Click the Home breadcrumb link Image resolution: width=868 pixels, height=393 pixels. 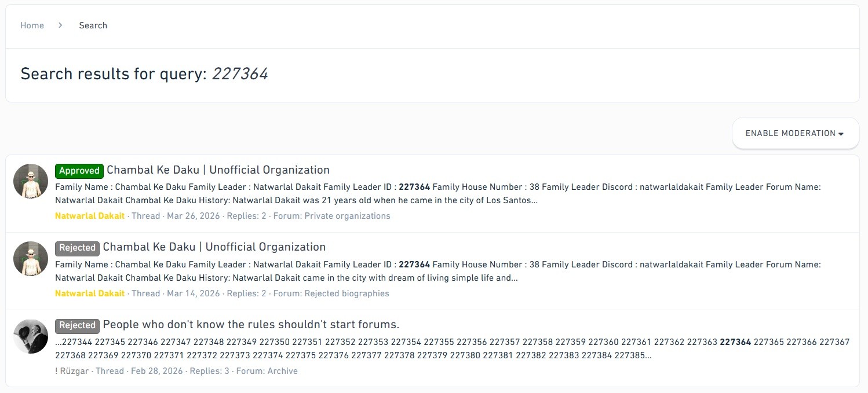[x=32, y=25]
